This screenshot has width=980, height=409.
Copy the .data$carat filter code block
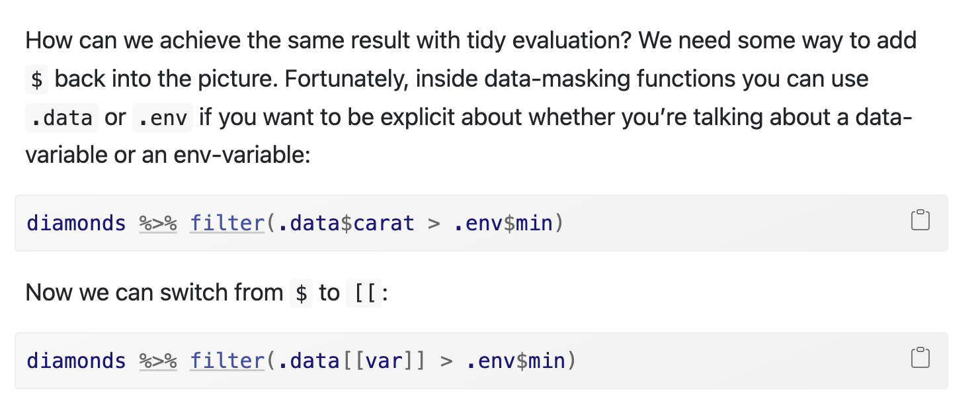click(920, 220)
